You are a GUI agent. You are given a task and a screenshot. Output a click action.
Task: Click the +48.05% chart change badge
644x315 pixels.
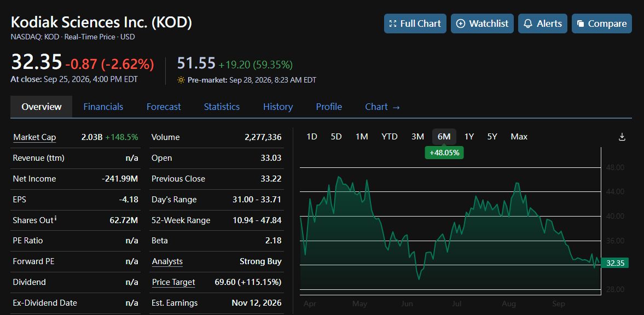444,153
